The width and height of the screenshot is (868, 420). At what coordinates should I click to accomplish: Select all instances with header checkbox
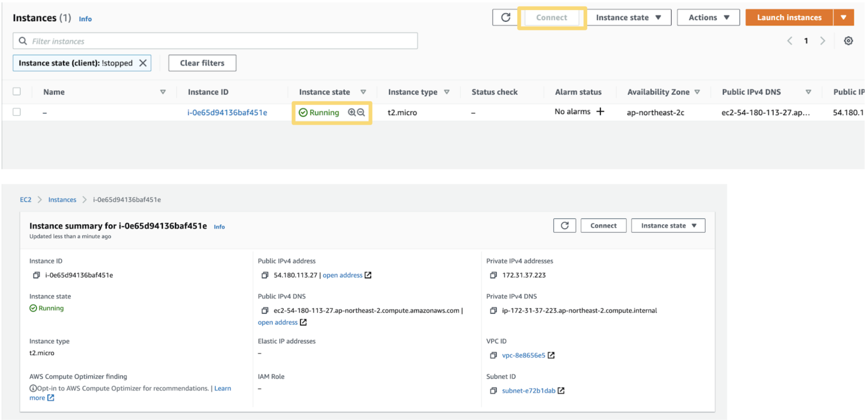pos(17,91)
